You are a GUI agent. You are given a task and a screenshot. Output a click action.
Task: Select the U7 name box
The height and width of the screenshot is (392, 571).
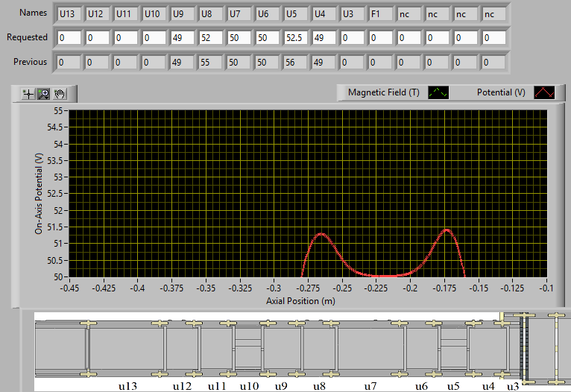(240, 13)
